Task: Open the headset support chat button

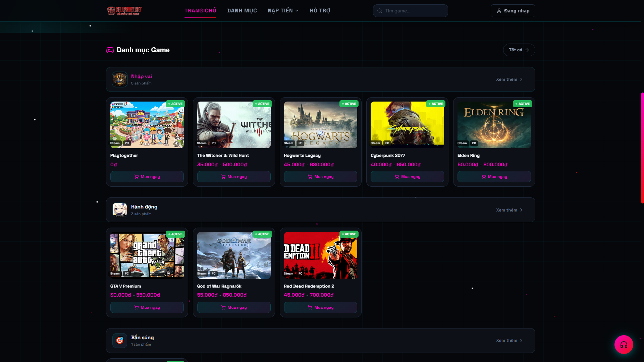Action: coord(624,345)
